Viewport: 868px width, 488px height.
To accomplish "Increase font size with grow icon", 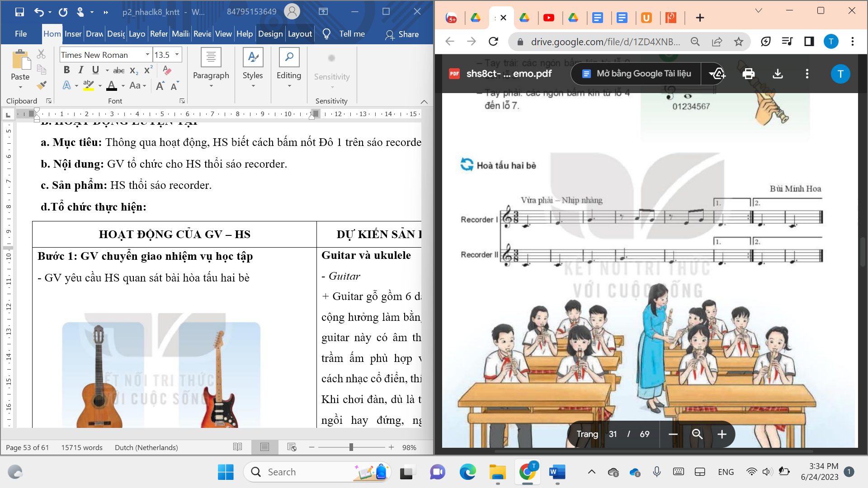I will 160,85.
